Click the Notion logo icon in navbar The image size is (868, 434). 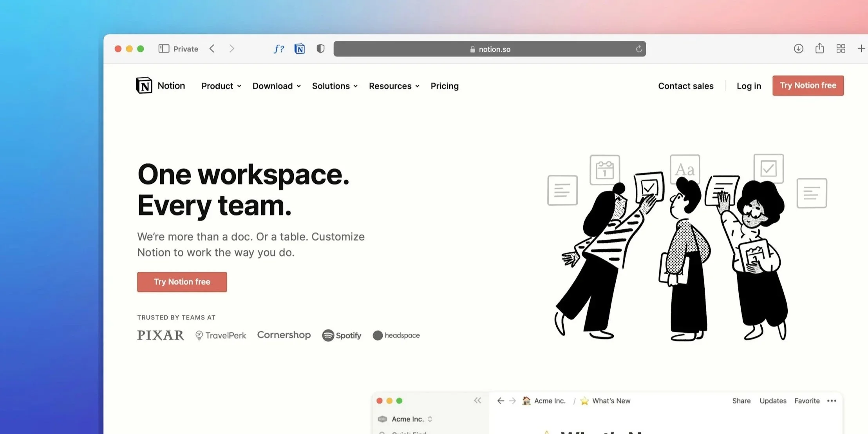[144, 85]
